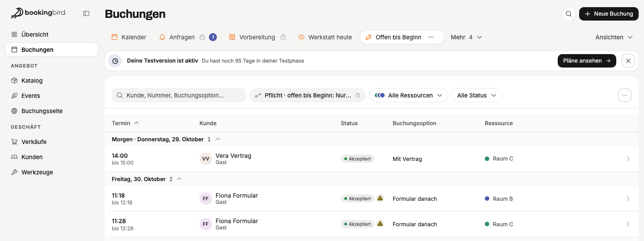Click Raum C in the 11:28 row

click(x=499, y=224)
